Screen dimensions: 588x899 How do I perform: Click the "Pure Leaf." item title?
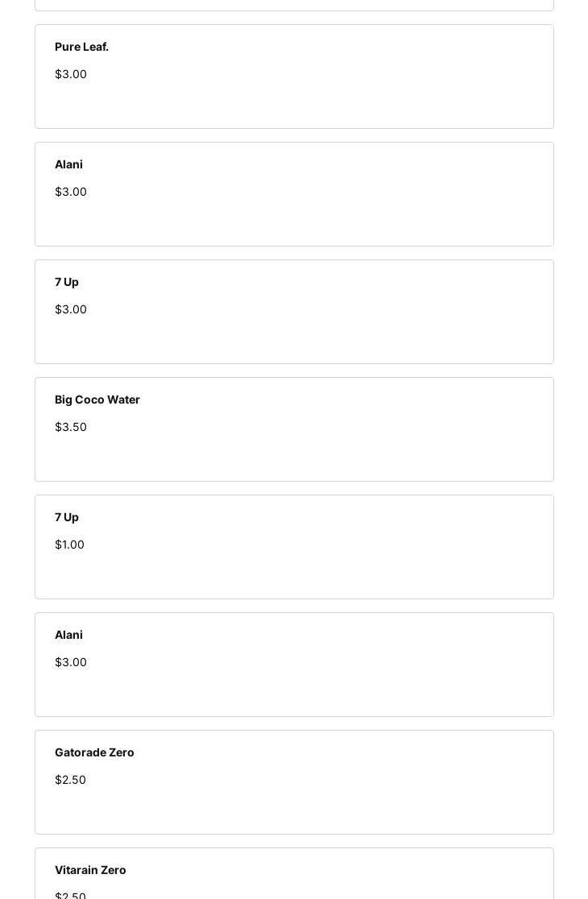[x=81, y=47]
